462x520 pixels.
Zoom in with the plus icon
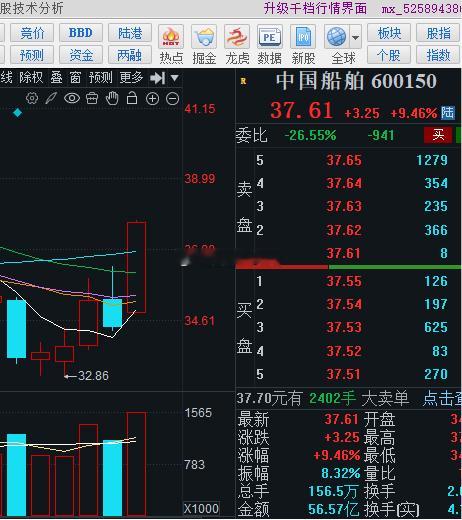click(x=152, y=99)
